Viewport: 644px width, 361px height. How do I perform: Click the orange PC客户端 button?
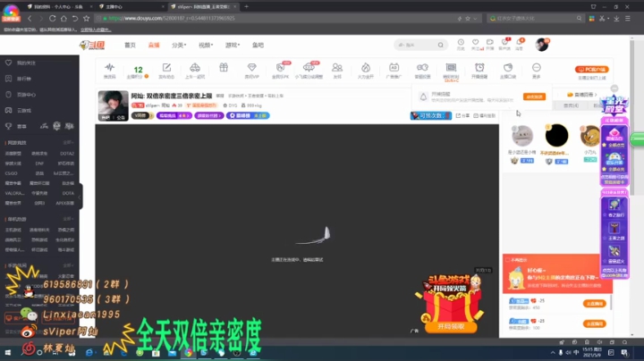(592, 70)
